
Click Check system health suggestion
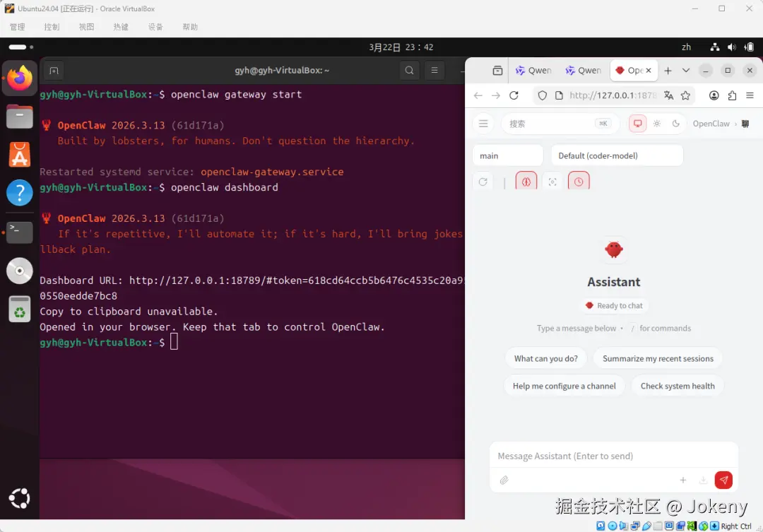pyautogui.click(x=678, y=386)
